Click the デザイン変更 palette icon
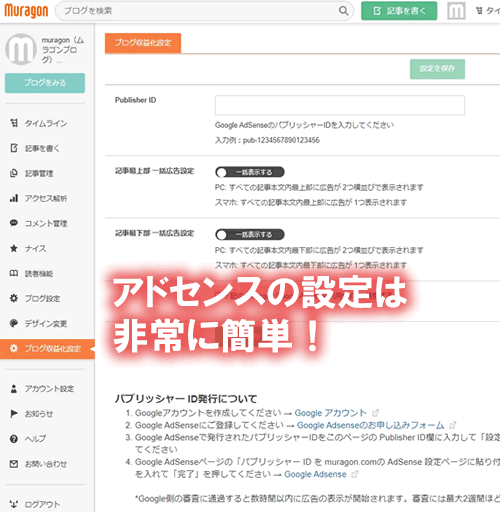This screenshot has width=500, height=512. 14,323
